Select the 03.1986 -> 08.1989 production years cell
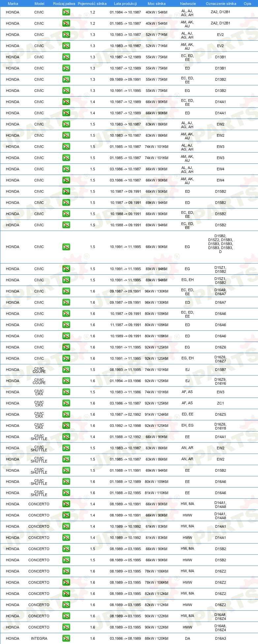This screenshot has height=644, width=258. click(x=125, y=638)
